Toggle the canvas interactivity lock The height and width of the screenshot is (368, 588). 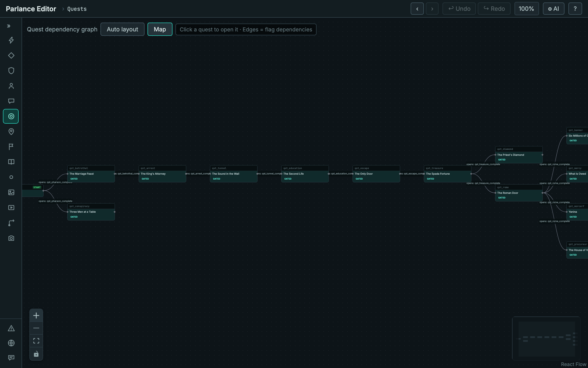point(36,354)
